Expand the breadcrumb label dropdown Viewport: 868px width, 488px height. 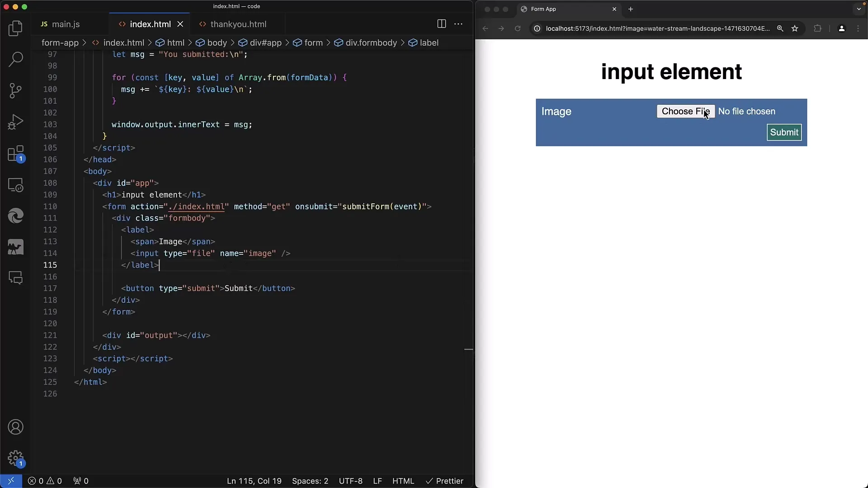click(x=429, y=42)
